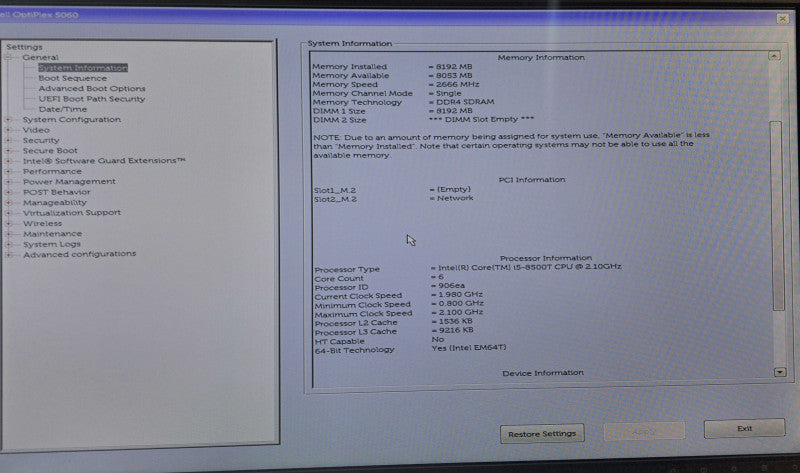800x473 pixels.
Task: Select System Information in the tree
Action: pyautogui.click(x=83, y=68)
